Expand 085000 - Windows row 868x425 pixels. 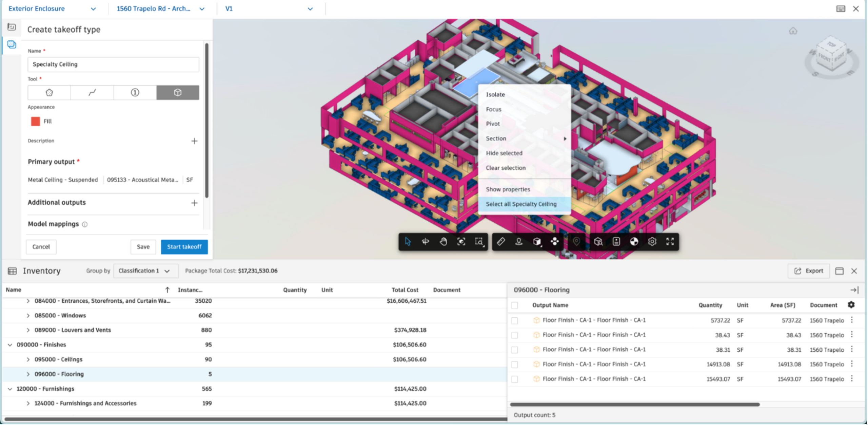(x=28, y=316)
